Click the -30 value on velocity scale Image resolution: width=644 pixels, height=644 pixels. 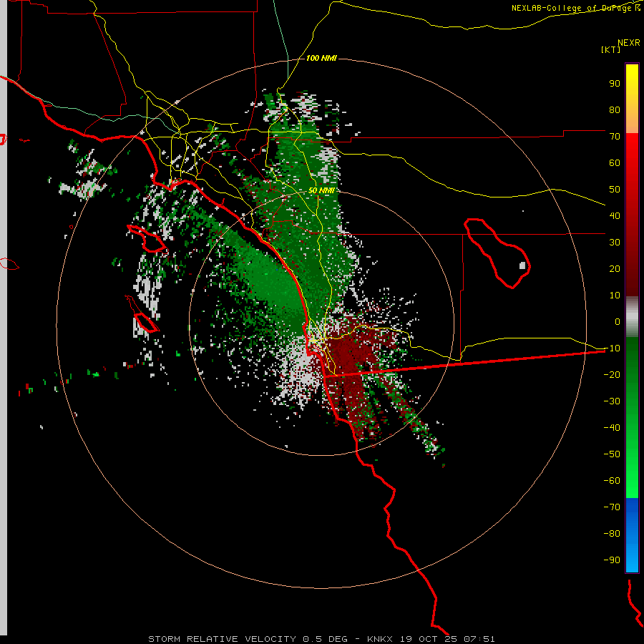tap(612, 401)
